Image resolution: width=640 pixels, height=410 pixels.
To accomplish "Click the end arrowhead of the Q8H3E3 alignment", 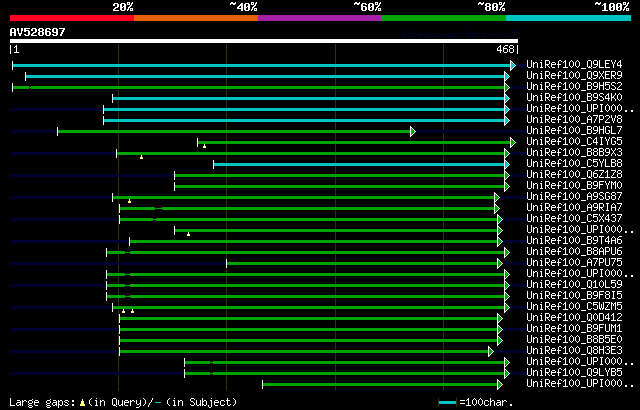I will [491, 351].
